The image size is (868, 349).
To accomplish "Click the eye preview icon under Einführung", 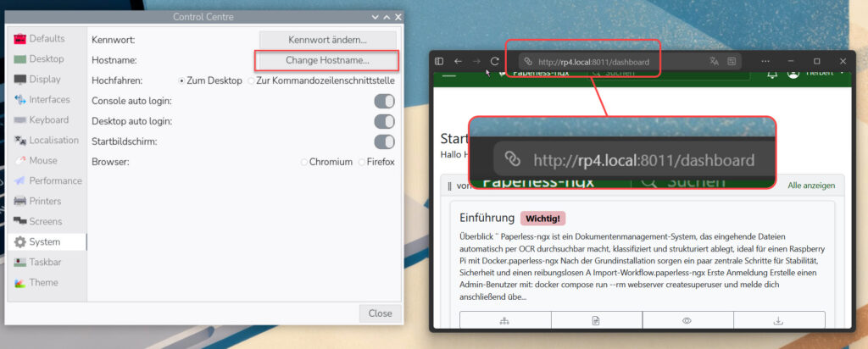I will [x=687, y=320].
